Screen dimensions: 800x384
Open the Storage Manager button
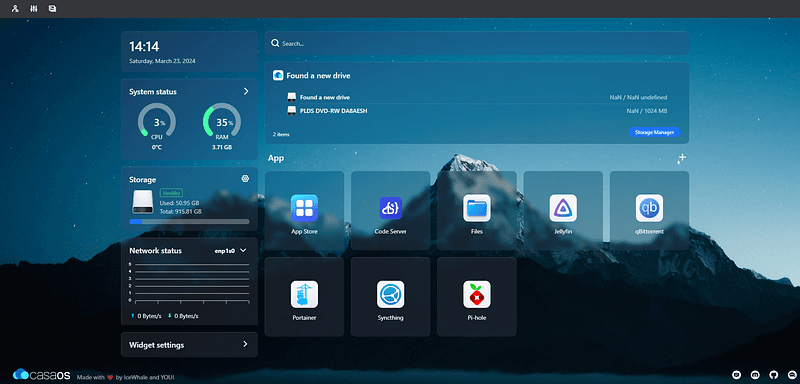click(655, 132)
